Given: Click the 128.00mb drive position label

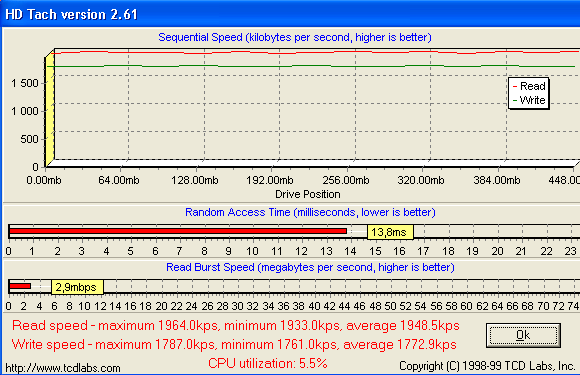Looking at the screenshot, I should pyautogui.click(x=195, y=180).
